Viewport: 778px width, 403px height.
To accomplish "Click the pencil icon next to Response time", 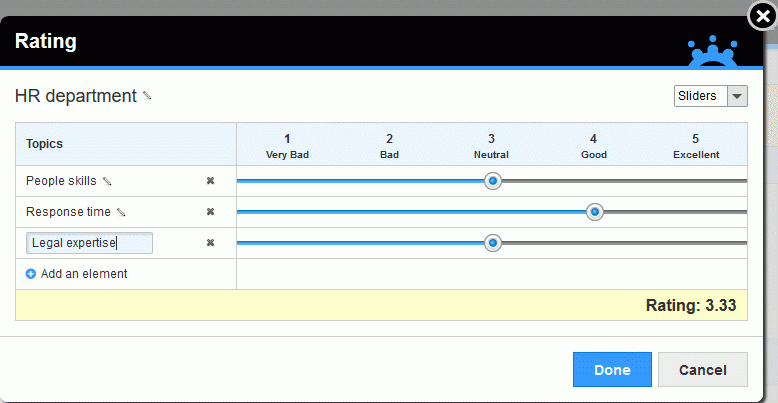I will click(x=121, y=212).
